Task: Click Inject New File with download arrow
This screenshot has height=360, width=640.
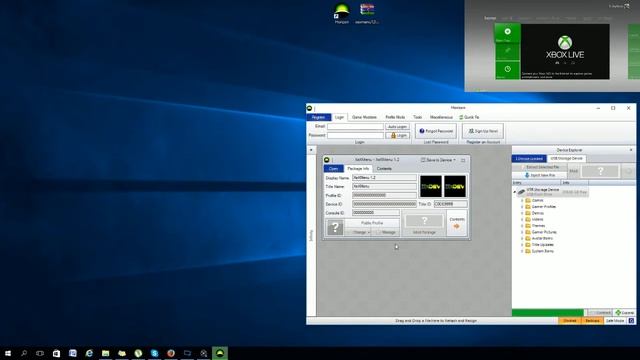Action: pos(540,175)
